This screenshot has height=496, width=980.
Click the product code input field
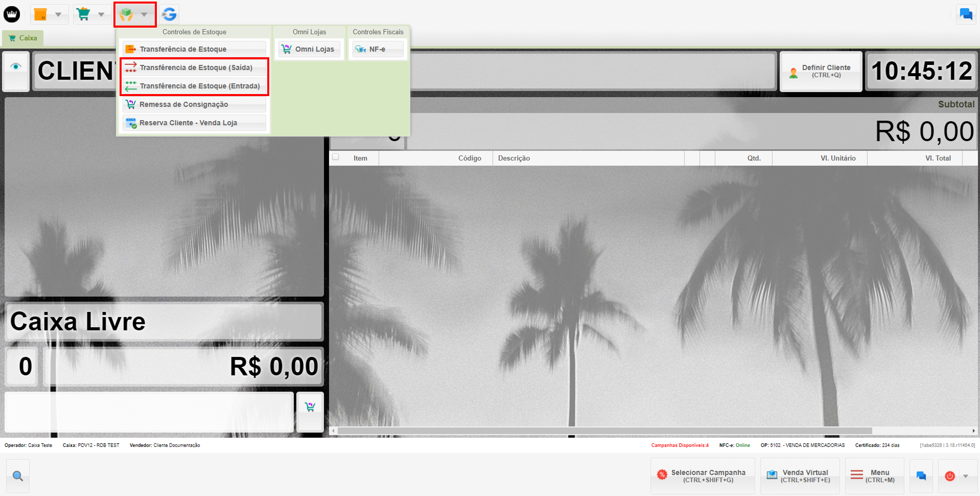click(x=149, y=412)
